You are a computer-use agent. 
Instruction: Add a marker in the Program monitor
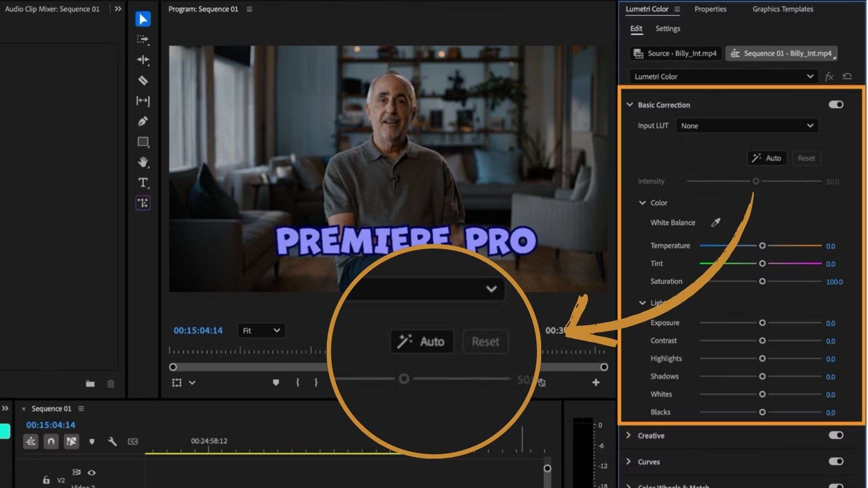[276, 383]
